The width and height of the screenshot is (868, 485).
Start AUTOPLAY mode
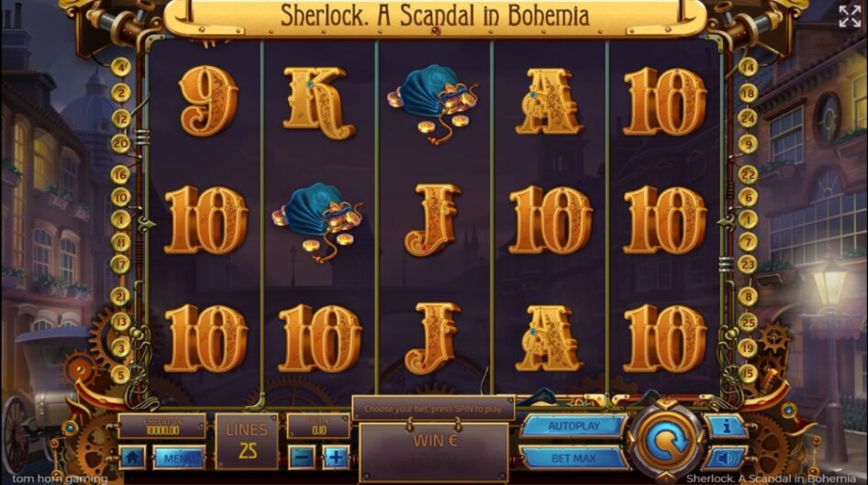point(573,426)
